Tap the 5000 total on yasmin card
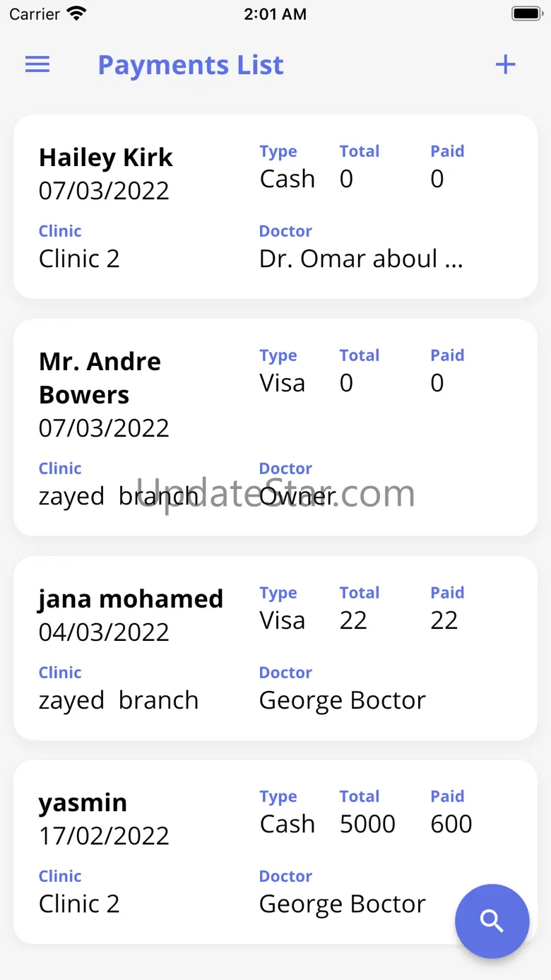The height and width of the screenshot is (980, 551). pyautogui.click(x=367, y=824)
